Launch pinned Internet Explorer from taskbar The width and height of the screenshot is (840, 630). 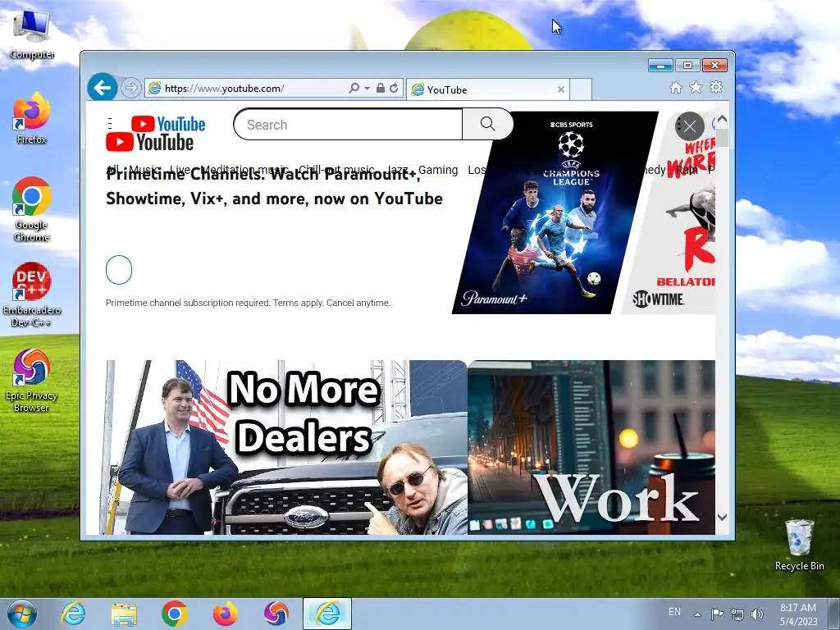coord(73,614)
